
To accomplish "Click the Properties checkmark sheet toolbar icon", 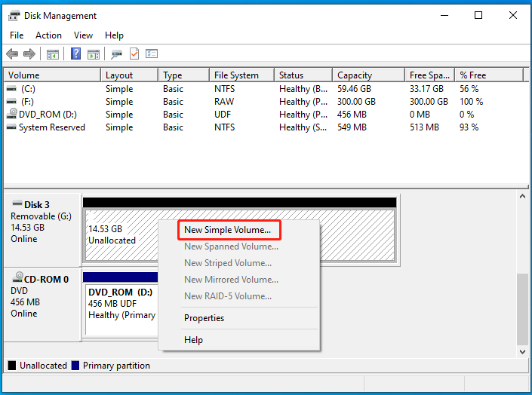I will pos(134,54).
